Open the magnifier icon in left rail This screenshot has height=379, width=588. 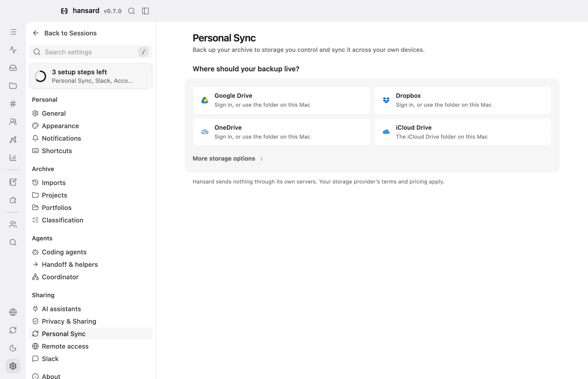click(x=13, y=242)
